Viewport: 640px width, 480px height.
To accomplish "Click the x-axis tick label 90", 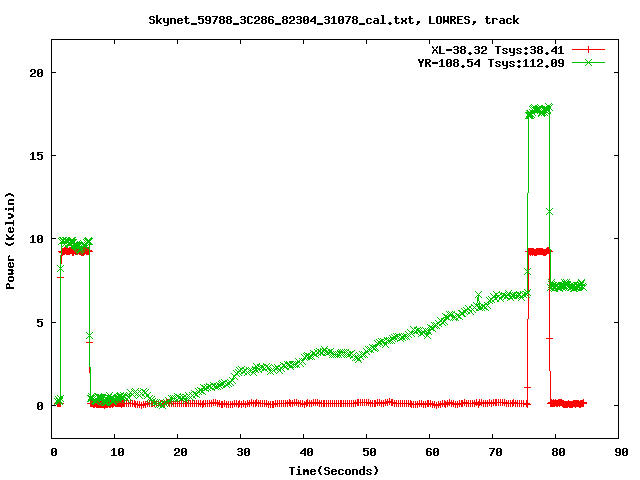I will [x=621, y=452].
